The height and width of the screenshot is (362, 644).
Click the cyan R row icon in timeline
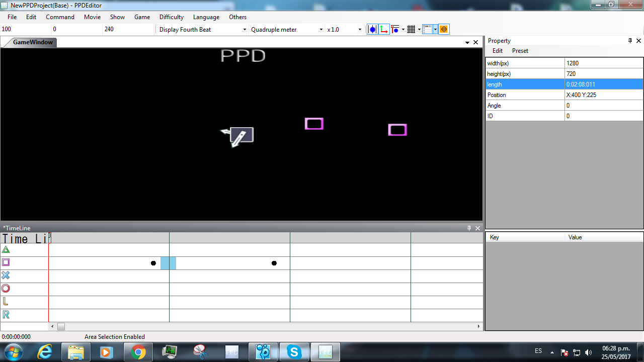pyautogui.click(x=6, y=315)
